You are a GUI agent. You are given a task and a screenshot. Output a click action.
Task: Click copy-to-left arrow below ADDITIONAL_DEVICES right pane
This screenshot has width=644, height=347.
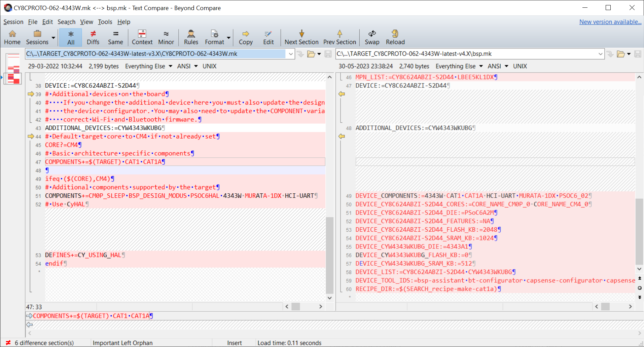342,136
